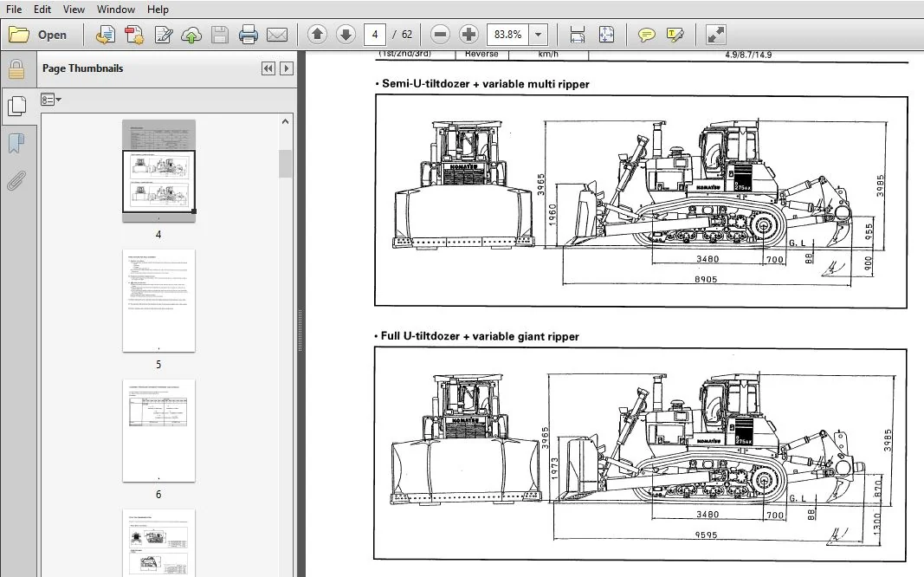This screenshot has height=577, width=924.
Task: Select the partially visible page 7 thumbnail
Action: [158, 543]
